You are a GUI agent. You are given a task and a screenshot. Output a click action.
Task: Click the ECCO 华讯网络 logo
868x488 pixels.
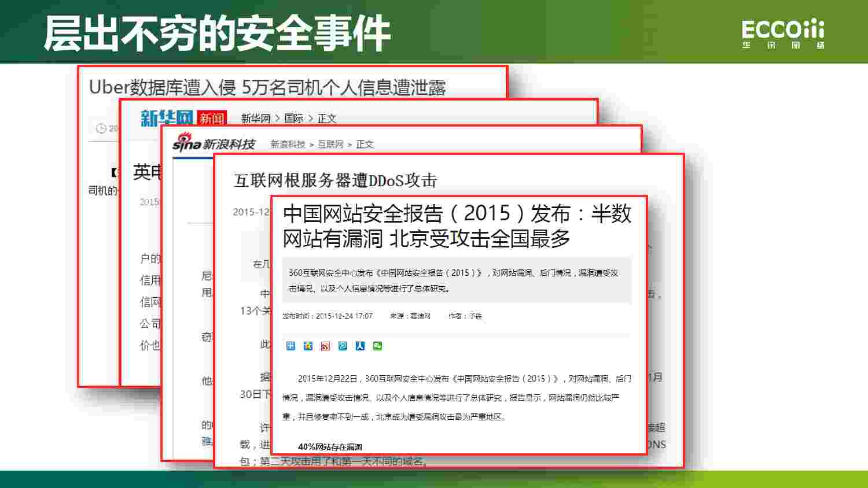[784, 34]
